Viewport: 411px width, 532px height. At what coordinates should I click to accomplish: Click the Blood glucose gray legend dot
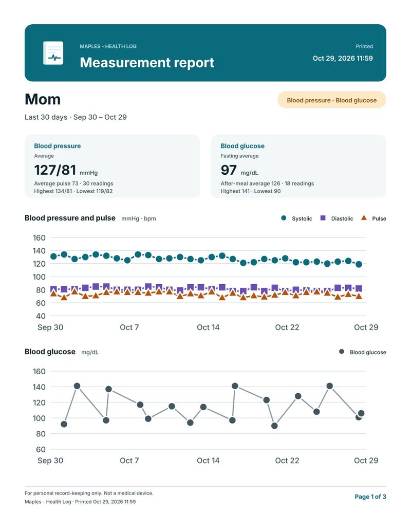tap(342, 352)
